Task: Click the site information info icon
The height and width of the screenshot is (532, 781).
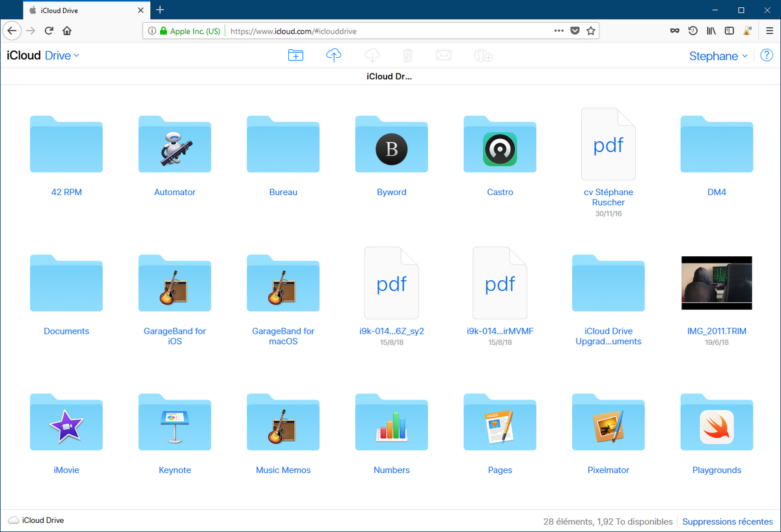Action: coord(152,31)
